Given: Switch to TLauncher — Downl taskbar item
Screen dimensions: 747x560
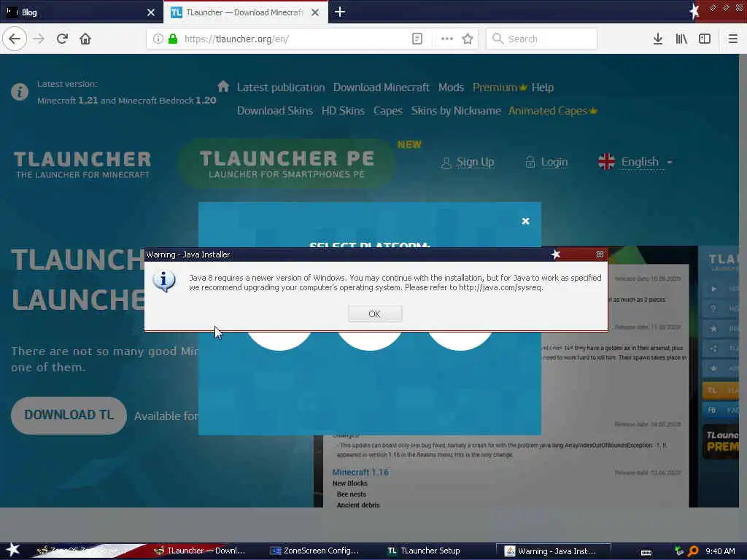Looking at the screenshot, I should (200, 551).
